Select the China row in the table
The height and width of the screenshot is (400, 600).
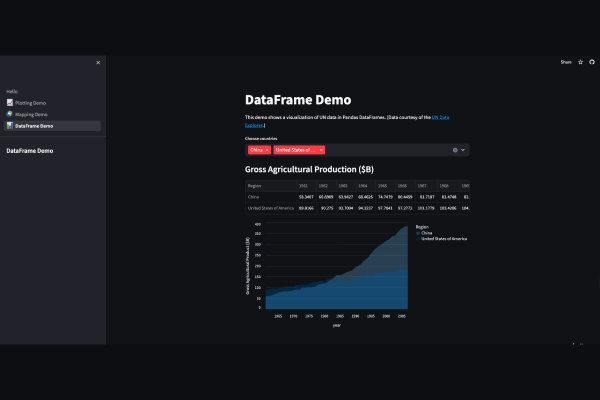tap(256, 197)
